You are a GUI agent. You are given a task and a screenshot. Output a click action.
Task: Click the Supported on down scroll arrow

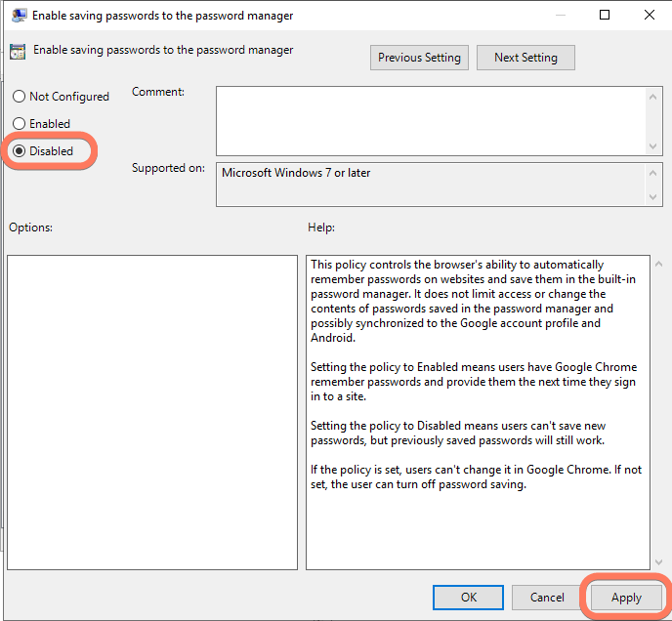tap(652, 196)
